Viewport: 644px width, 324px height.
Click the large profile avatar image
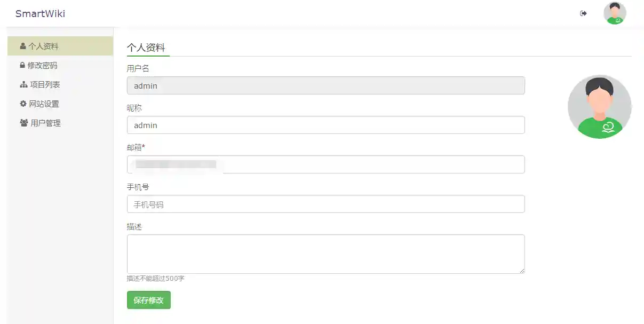(x=599, y=107)
